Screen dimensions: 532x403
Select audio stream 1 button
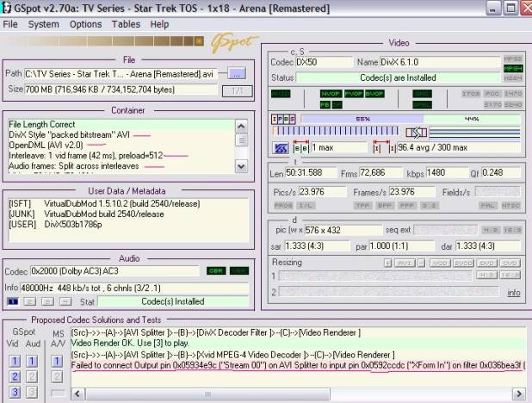(13, 301)
